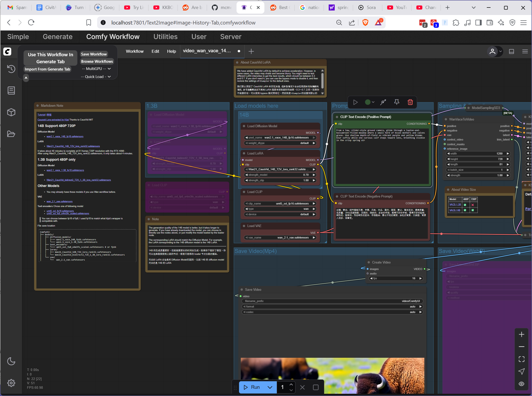This screenshot has height=396, width=532.
Task: Open the Workflow menu
Action: (135, 51)
